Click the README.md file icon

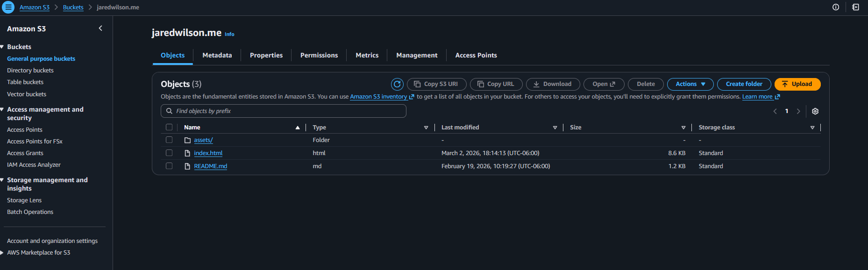pyautogui.click(x=188, y=166)
